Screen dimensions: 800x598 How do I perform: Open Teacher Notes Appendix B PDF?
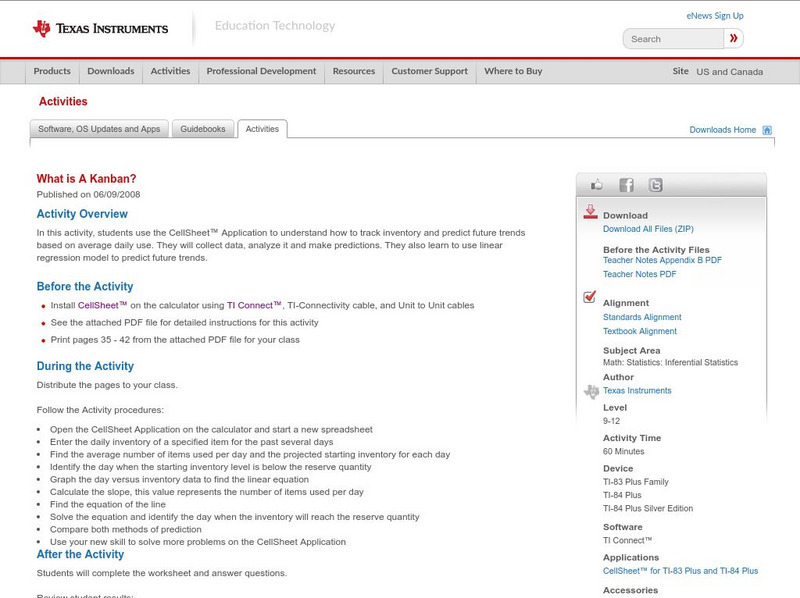click(x=662, y=260)
